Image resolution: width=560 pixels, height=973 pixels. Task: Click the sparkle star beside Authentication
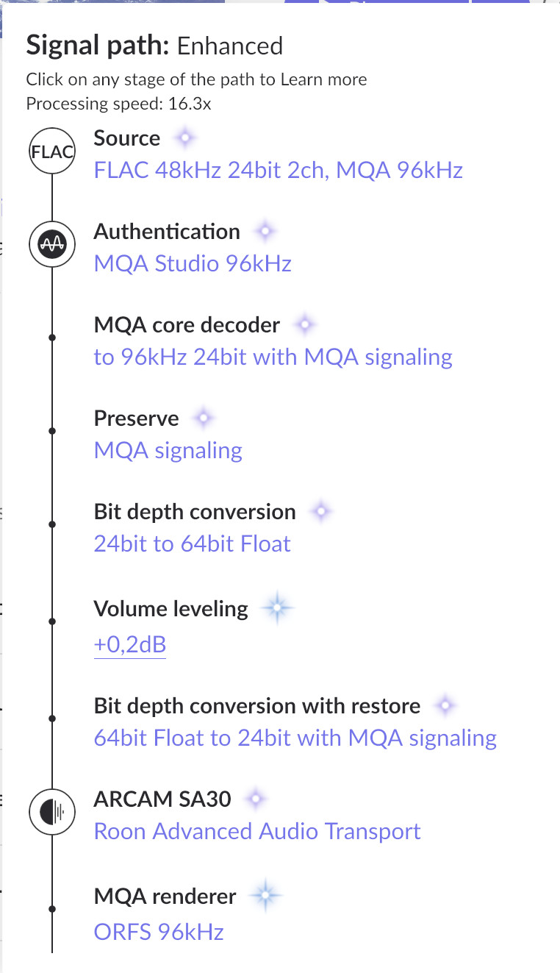click(x=265, y=232)
